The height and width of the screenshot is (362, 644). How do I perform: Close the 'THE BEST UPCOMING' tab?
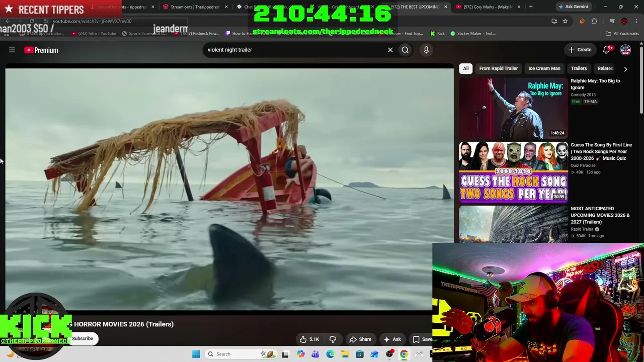click(x=446, y=7)
